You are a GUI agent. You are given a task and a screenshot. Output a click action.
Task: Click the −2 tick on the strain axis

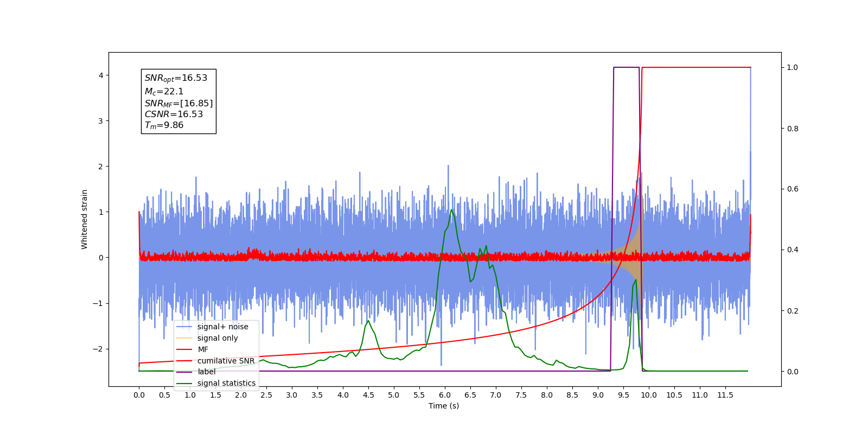[x=98, y=349]
